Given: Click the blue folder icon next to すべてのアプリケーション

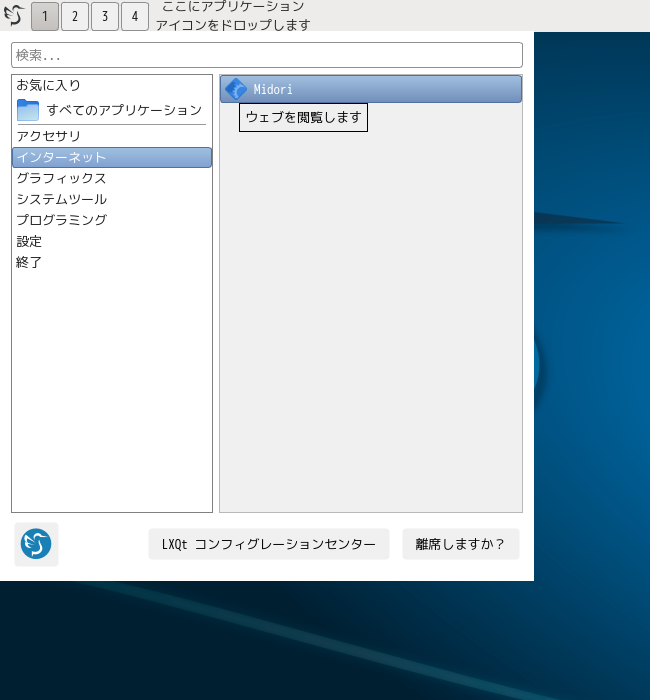Looking at the screenshot, I should point(28,110).
